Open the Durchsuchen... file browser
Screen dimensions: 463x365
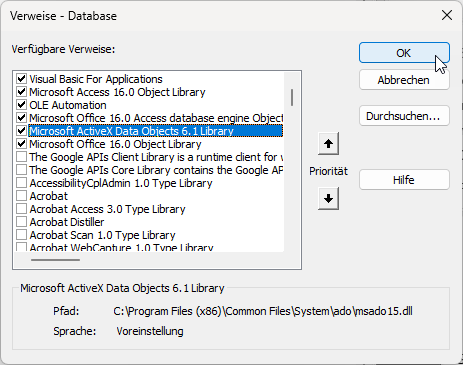pos(404,116)
